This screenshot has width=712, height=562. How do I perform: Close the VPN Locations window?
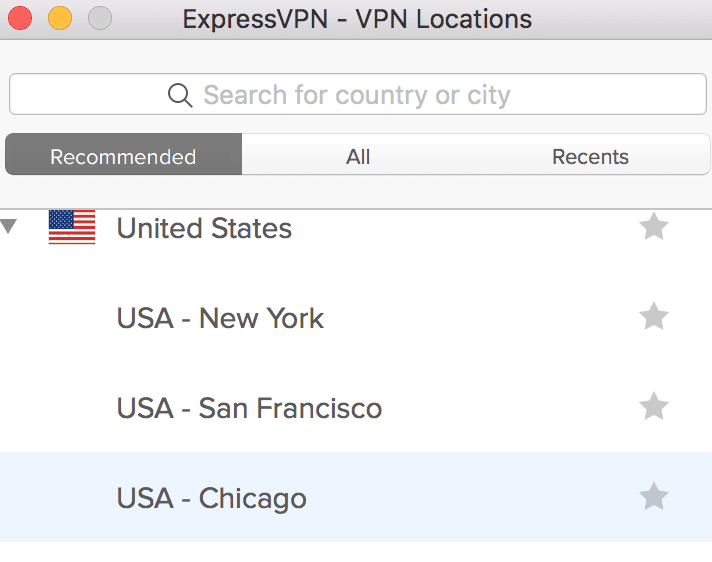click(x=19, y=18)
